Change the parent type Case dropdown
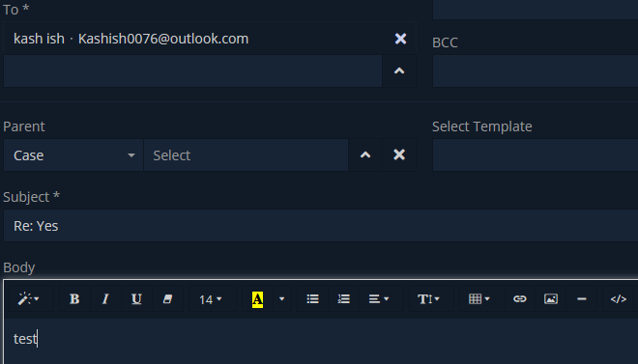638x364 pixels. click(73, 155)
